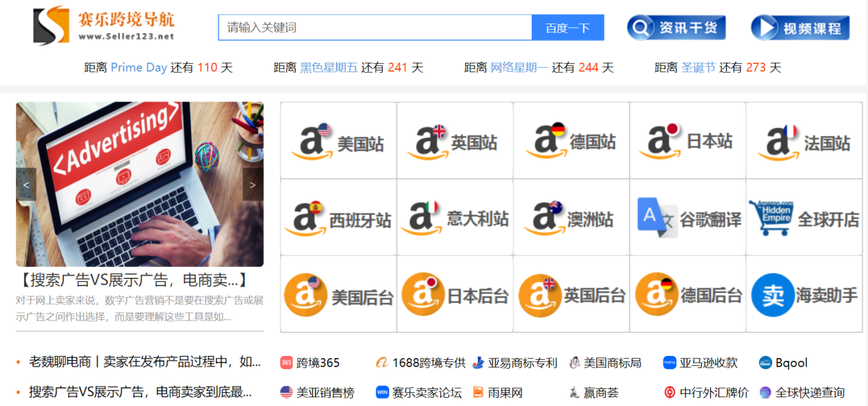
Task: Click the 谷歌翻译 Google Translate icon
Action: [657, 218]
